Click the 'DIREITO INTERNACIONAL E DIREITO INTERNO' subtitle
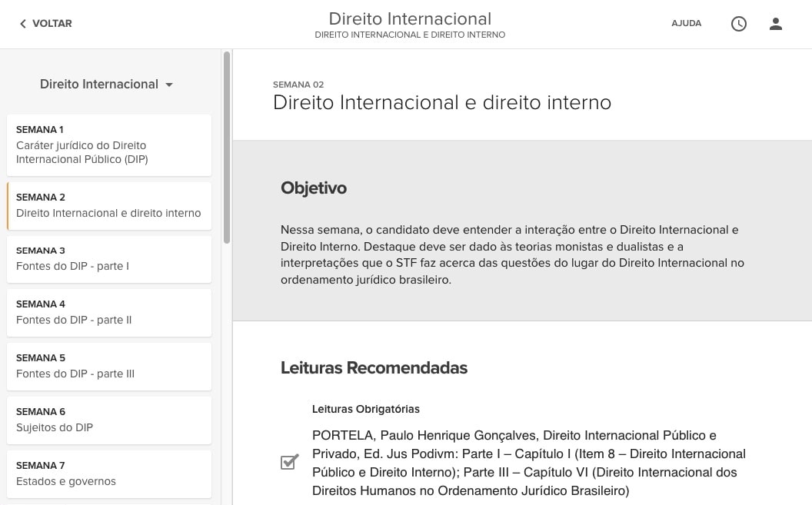The image size is (812, 505). coord(410,35)
